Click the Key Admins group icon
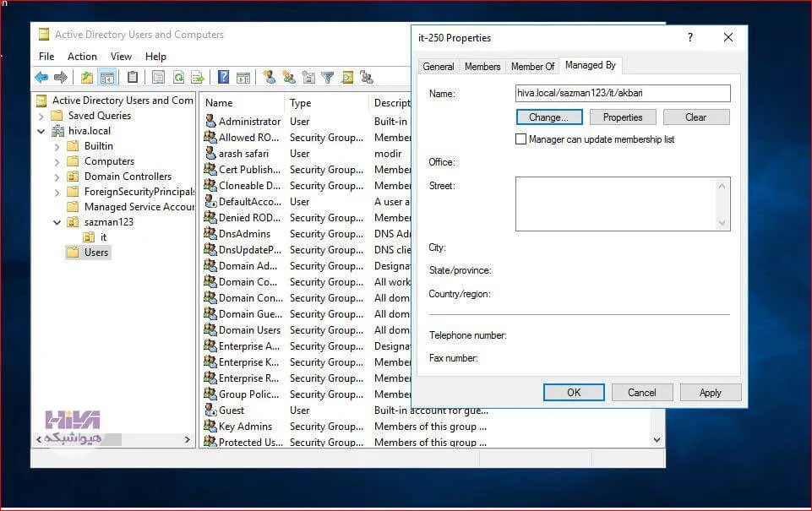 [x=210, y=426]
